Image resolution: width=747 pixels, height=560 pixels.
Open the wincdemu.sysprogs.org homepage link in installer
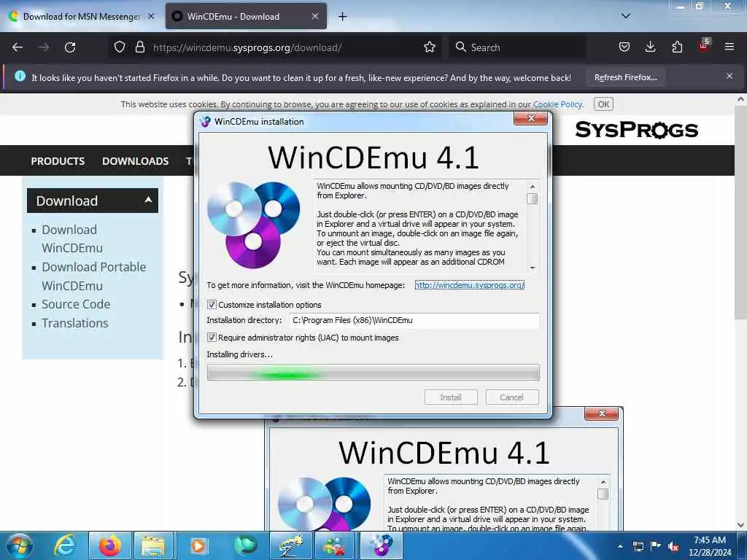[469, 285]
